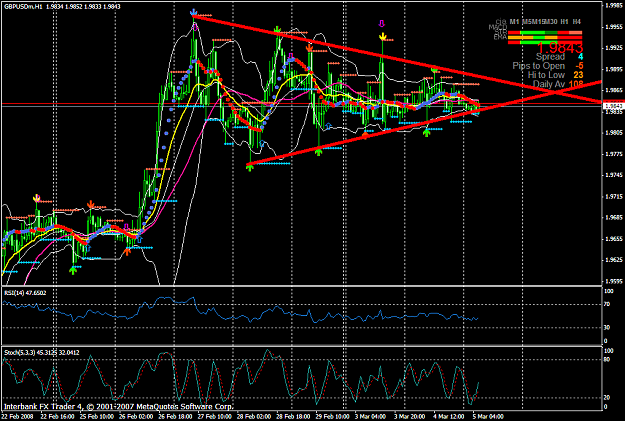The height and width of the screenshot is (421, 625).
Task: Click the H4 timeframe column header
Action: point(577,22)
